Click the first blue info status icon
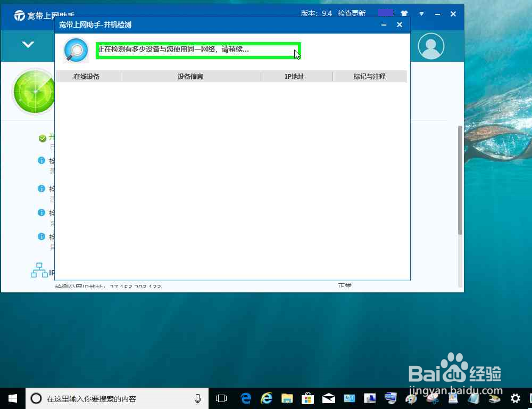The width and height of the screenshot is (532, 409). pos(41,160)
